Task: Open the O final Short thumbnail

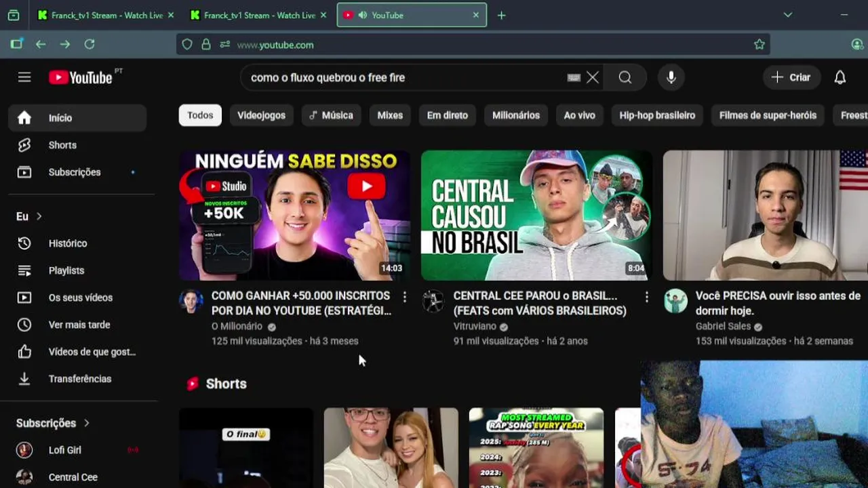Action: coord(246,447)
